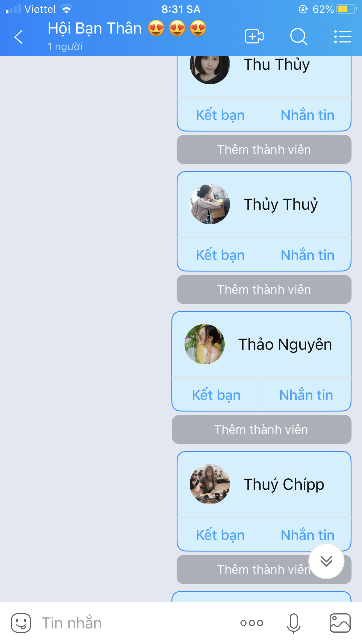The height and width of the screenshot is (644, 362).
Task: Click Thêm thành viên below Thảo Nguyên
Action: coord(261,430)
